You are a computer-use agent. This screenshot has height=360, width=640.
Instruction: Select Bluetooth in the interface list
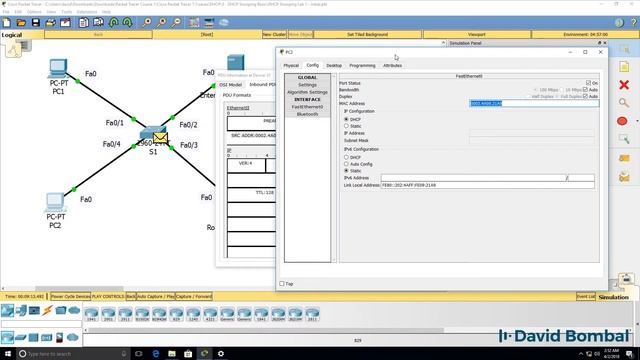coord(307,114)
